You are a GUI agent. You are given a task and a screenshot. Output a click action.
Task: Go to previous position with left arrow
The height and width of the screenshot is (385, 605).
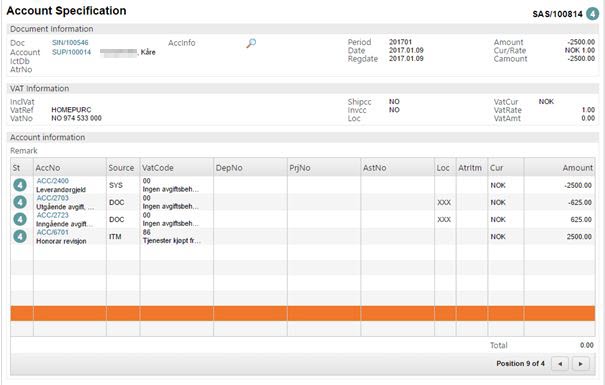click(560, 363)
